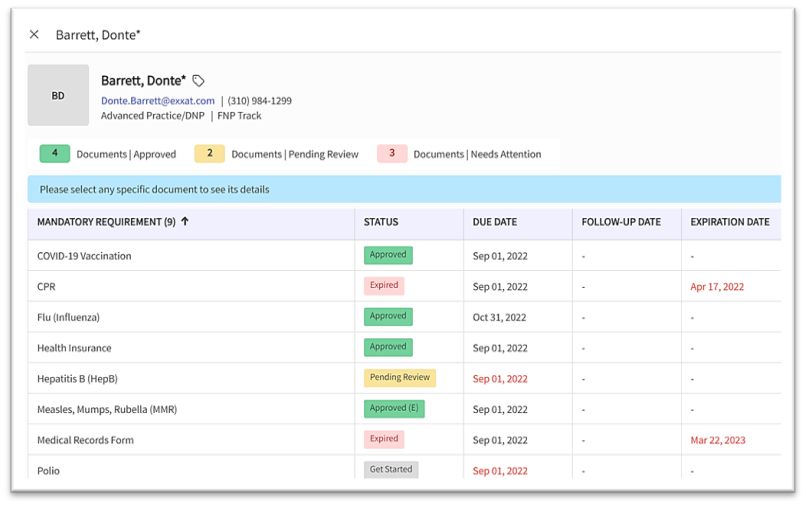
Task: Open Donte.Barrett@exxat.com email link
Action: tap(157, 101)
